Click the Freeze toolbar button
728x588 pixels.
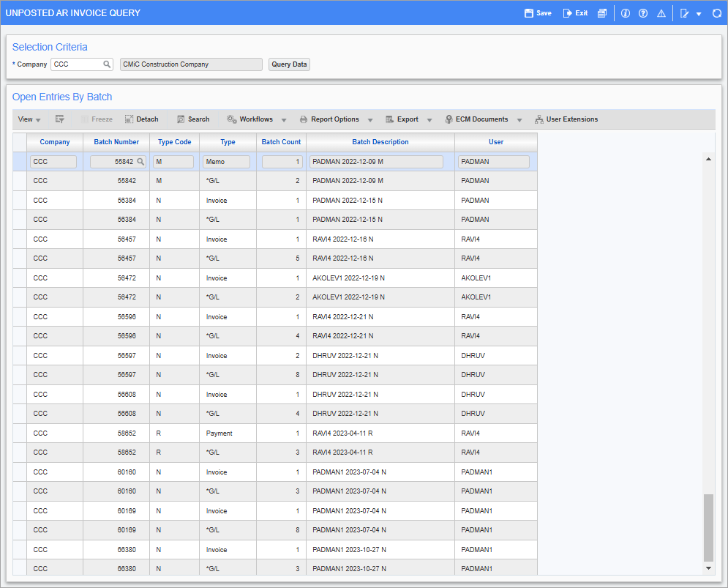[x=98, y=119]
